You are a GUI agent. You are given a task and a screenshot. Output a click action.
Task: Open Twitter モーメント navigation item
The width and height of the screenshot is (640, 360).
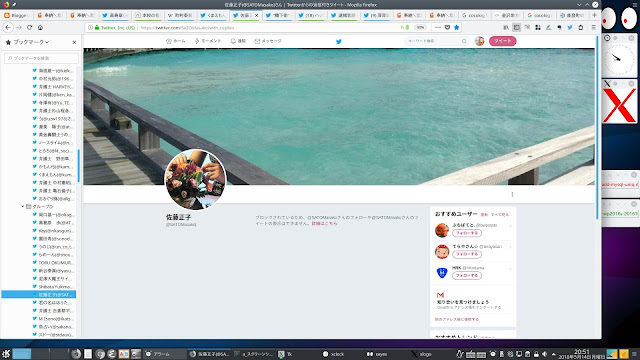pyautogui.click(x=208, y=41)
